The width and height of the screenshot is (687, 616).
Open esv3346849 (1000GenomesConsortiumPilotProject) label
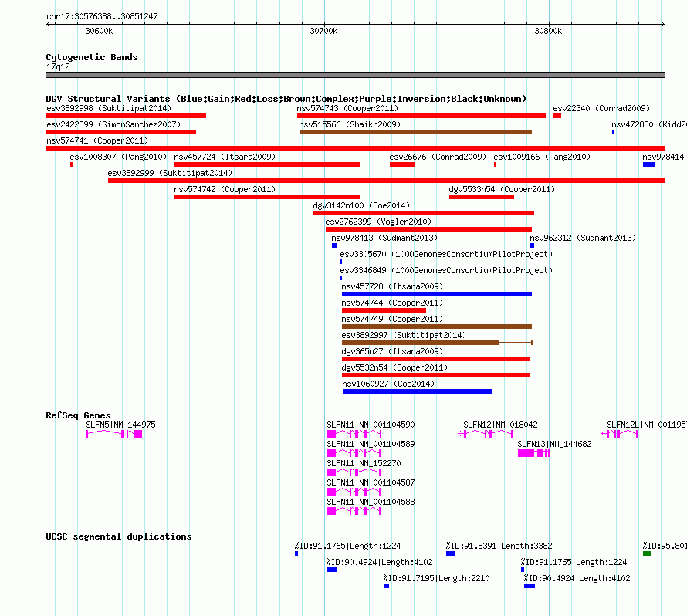click(446, 270)
